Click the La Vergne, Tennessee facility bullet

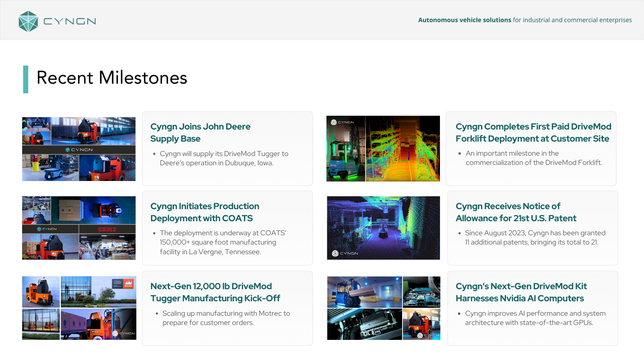coord(223,242)
